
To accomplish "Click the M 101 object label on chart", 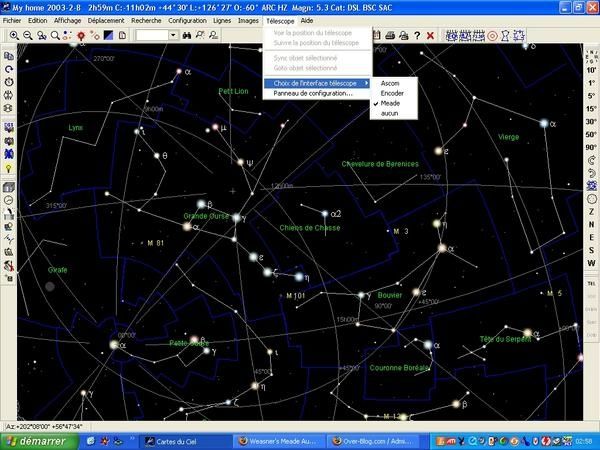I will click(295, 296).
